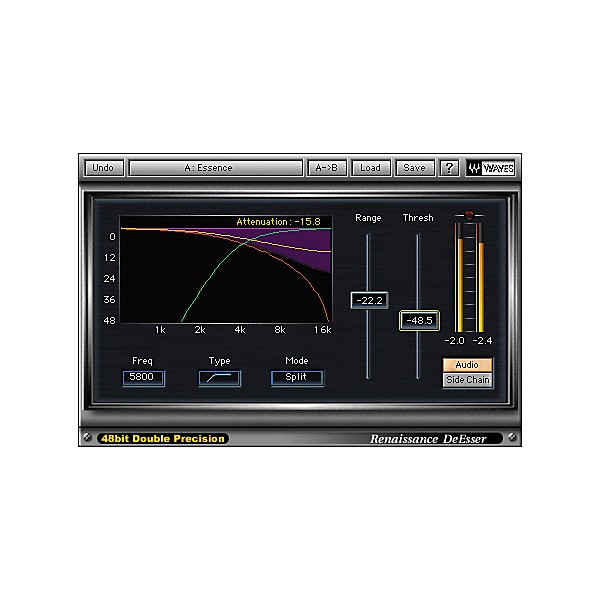Switch the Mode button showing Split
This screenshot has width=600, height=600.
297,378
